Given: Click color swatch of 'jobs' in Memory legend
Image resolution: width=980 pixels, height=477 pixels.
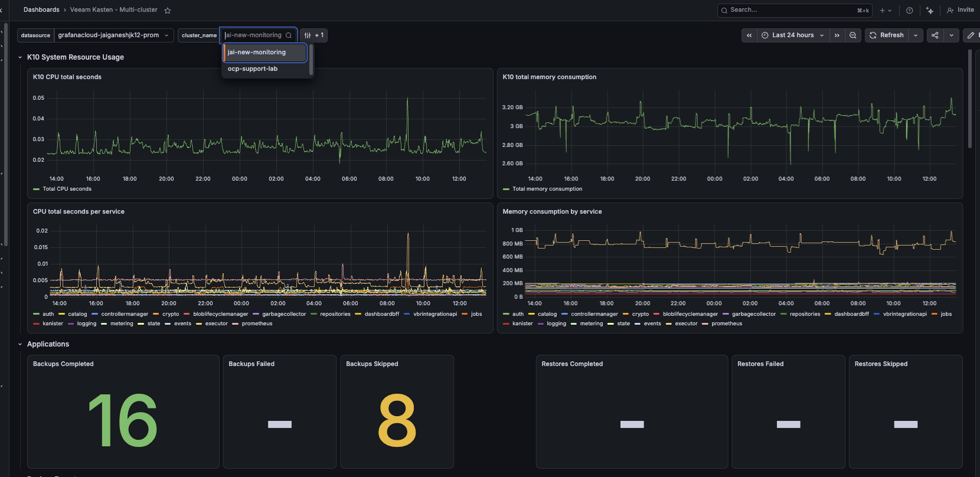Looking at the screenshot, I should (x=935, y=314).
